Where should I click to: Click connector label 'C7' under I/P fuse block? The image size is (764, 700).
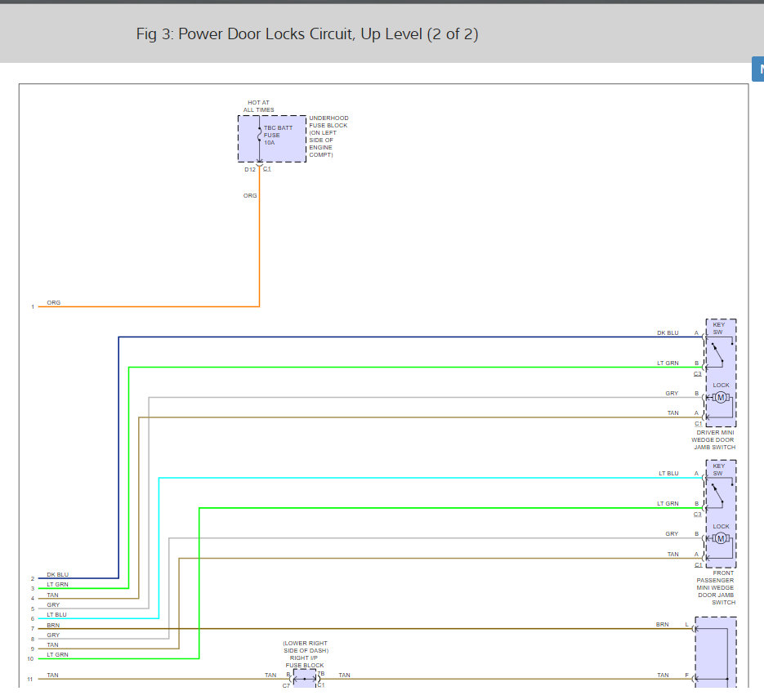[x=286, y=685]
